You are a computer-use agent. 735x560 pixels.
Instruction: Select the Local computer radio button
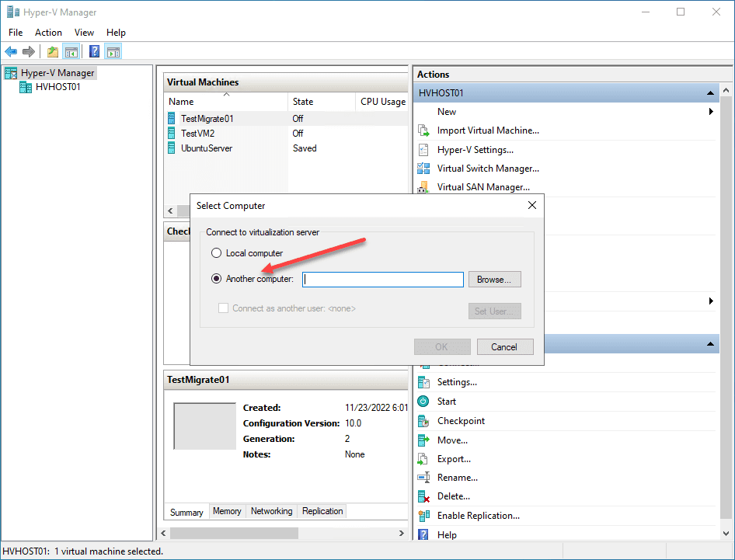point(216,253)
